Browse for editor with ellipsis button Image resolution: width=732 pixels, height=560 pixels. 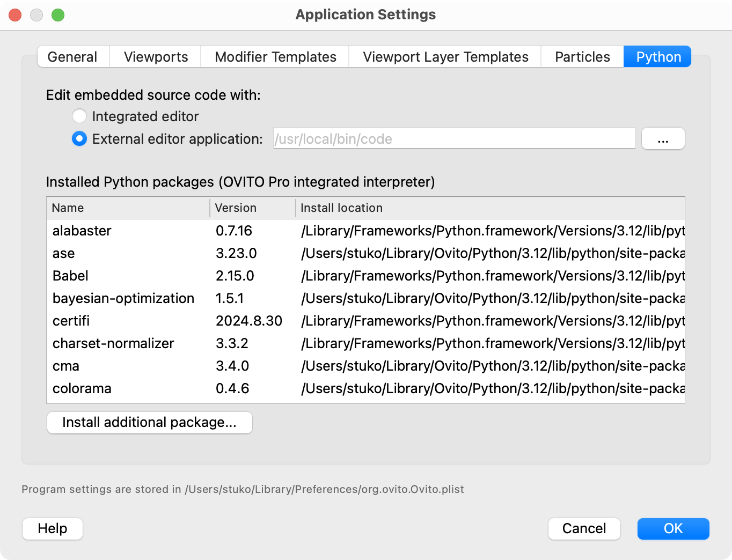(663, 139)
